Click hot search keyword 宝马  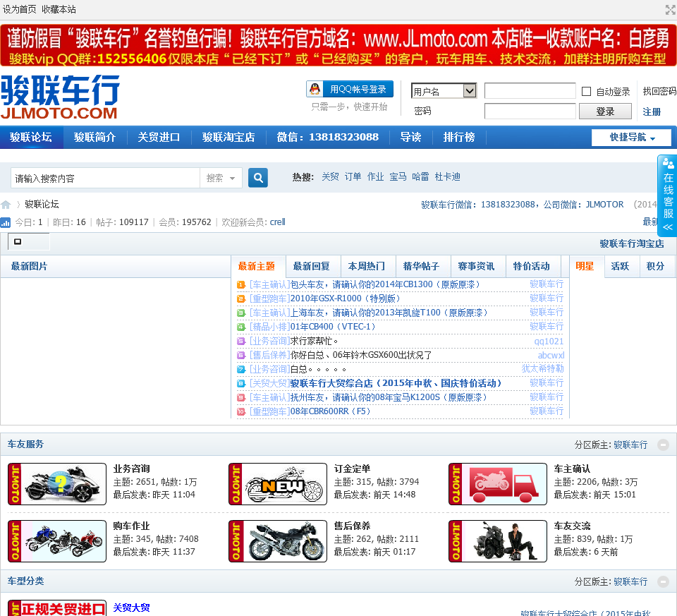tap(398, 176)
